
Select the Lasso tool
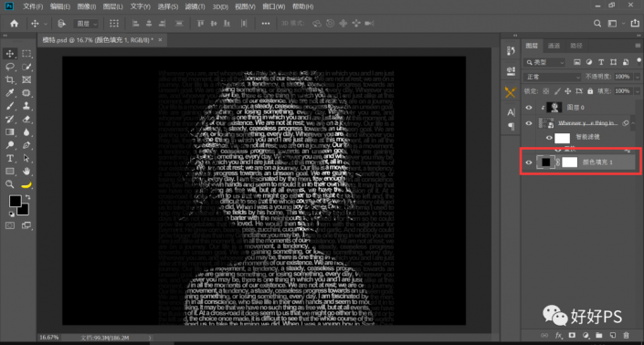click(10, 67)
